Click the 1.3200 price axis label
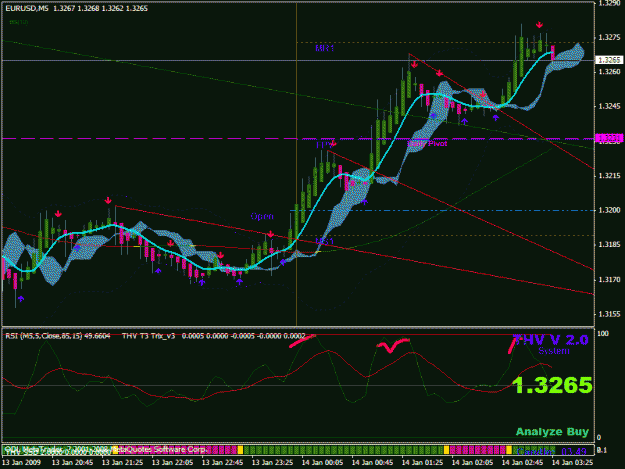Image resolution: width=625 pixels, height=469 pixels. tap(609, 210)
